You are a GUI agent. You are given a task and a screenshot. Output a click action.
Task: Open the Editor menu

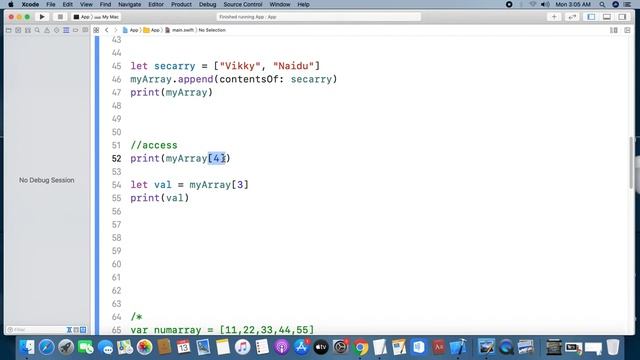(x=156, y=4)
